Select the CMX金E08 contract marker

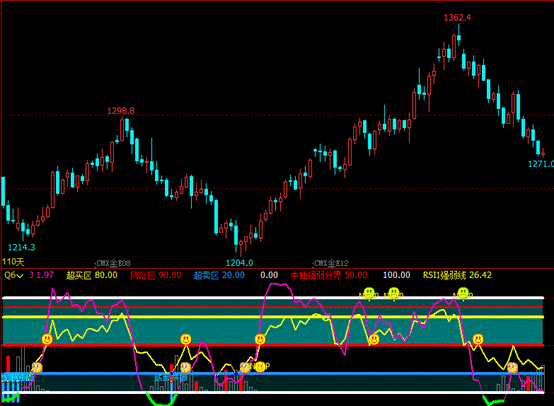[x=113, y=263]
